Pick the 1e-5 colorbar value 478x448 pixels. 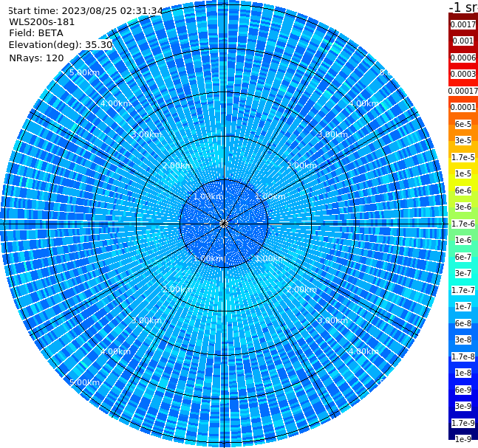tap(463, 173)
